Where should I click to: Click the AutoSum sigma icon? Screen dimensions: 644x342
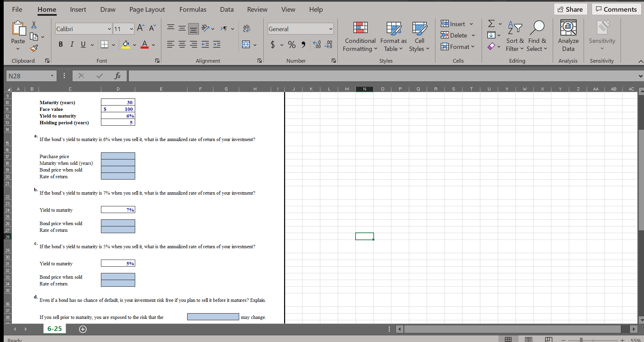click(491, 23)
